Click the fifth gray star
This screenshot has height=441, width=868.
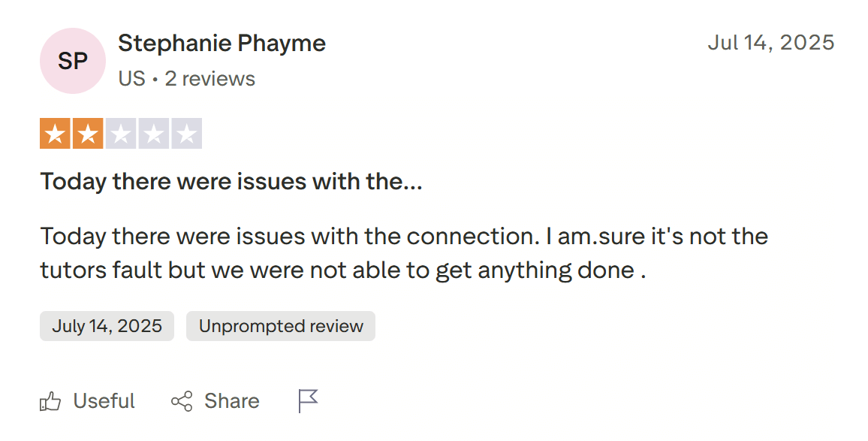[x=187, y=133]
